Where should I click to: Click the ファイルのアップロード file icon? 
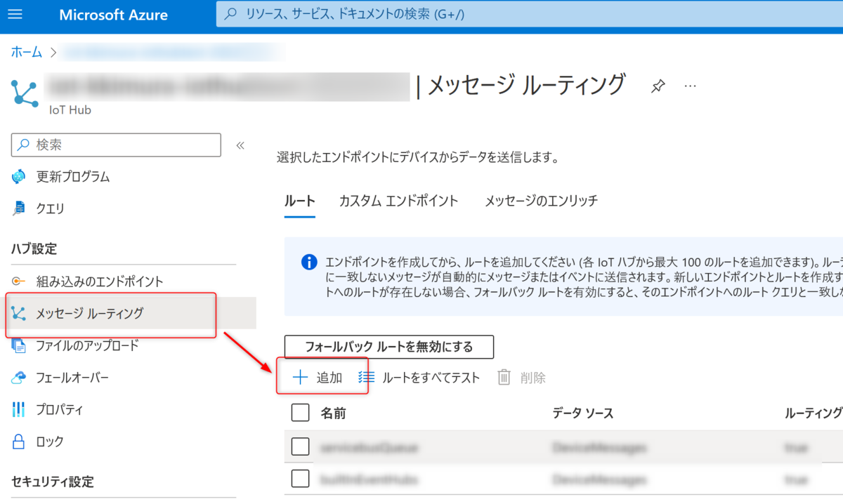click(x=19, y=345)
